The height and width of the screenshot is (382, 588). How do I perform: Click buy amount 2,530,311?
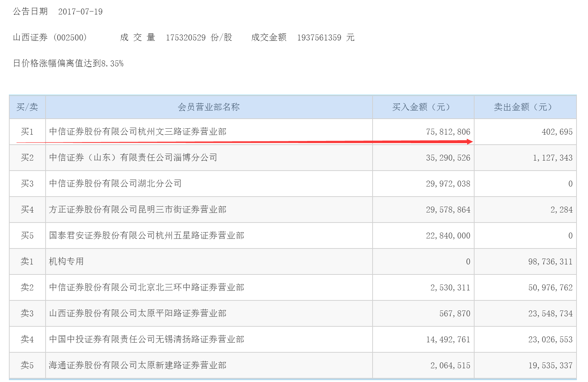(x=450, y=287)
